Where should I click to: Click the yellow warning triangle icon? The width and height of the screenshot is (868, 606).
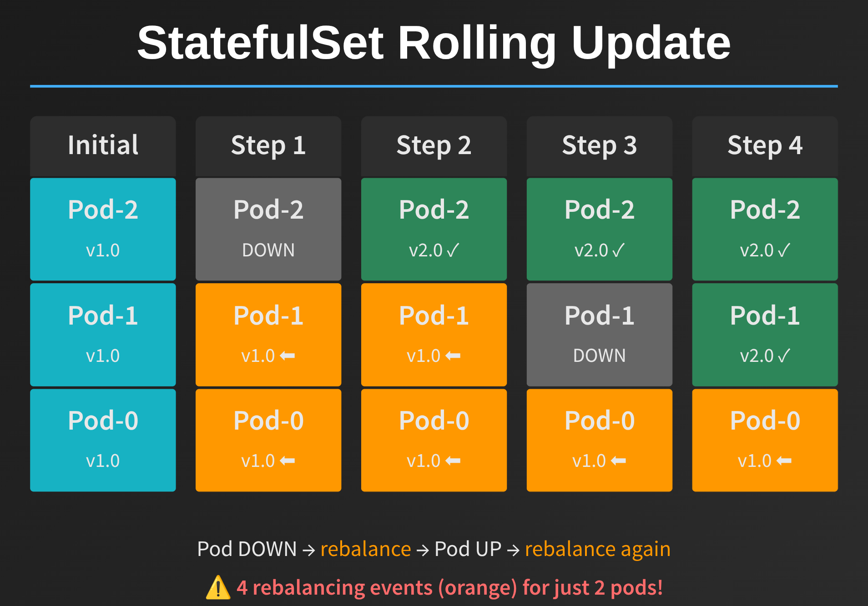tap(218, 587)
